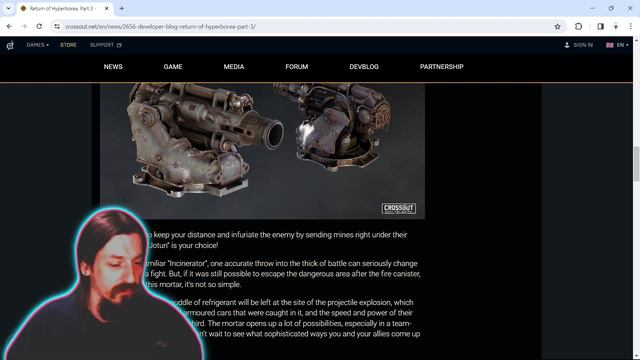This screenshot has width=640, height=360.
Task: Open the Chrome three-dot menu
Action: click(x=630, y=27)
